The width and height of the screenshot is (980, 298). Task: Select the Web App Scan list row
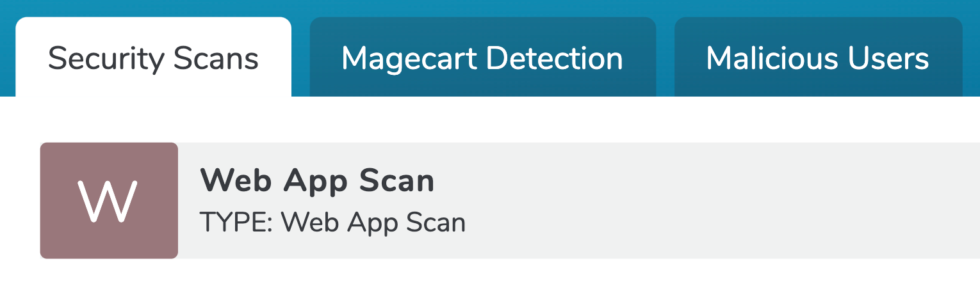[x=510, y=201]
